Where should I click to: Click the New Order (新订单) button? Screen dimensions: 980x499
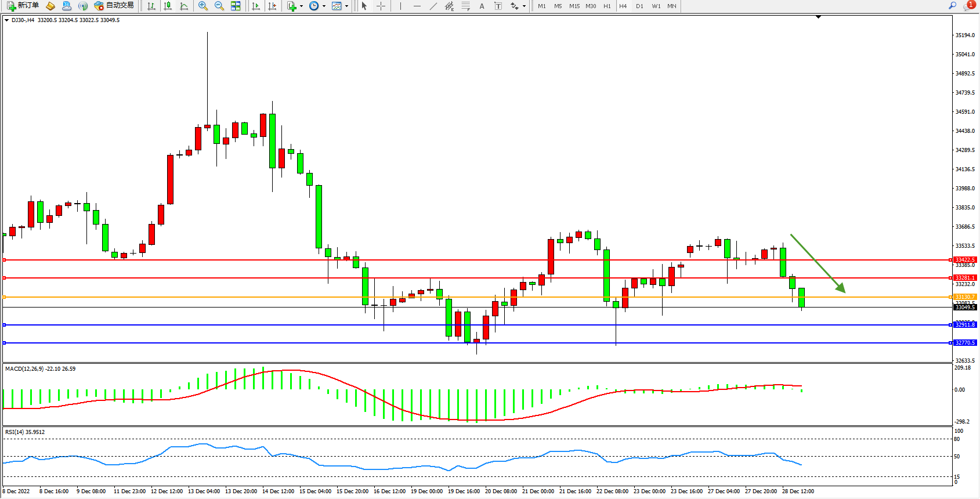pos(23,6)
